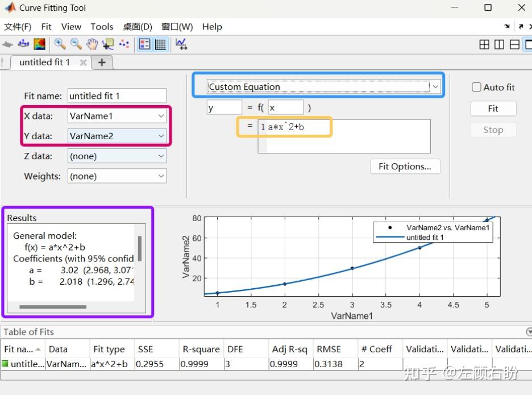Toggle the Legend toolbar icon
The width and height of the screenshot is (532, 395).
pos(144,44)
